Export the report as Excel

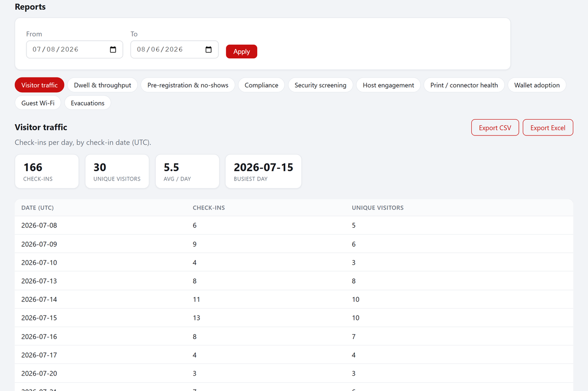548,128
